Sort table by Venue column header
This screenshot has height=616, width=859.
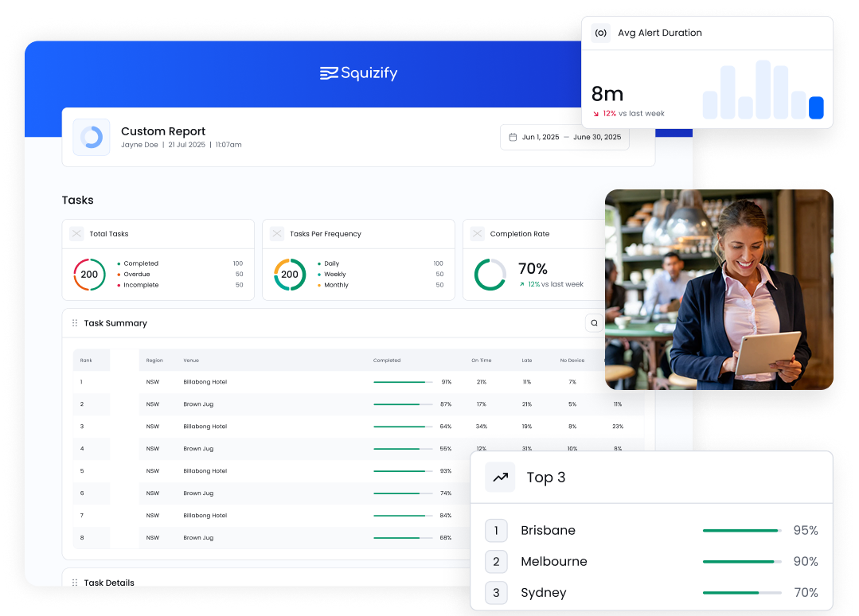[192, 361]
